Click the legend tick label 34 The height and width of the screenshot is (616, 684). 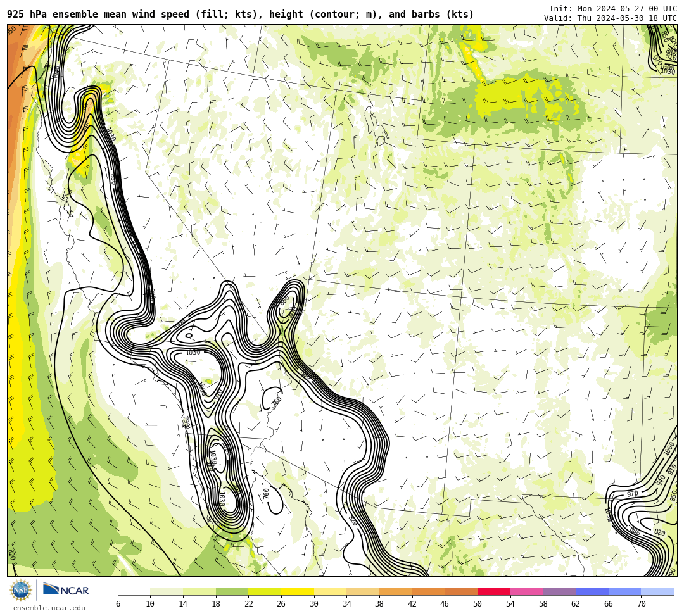tap(347, 604)
